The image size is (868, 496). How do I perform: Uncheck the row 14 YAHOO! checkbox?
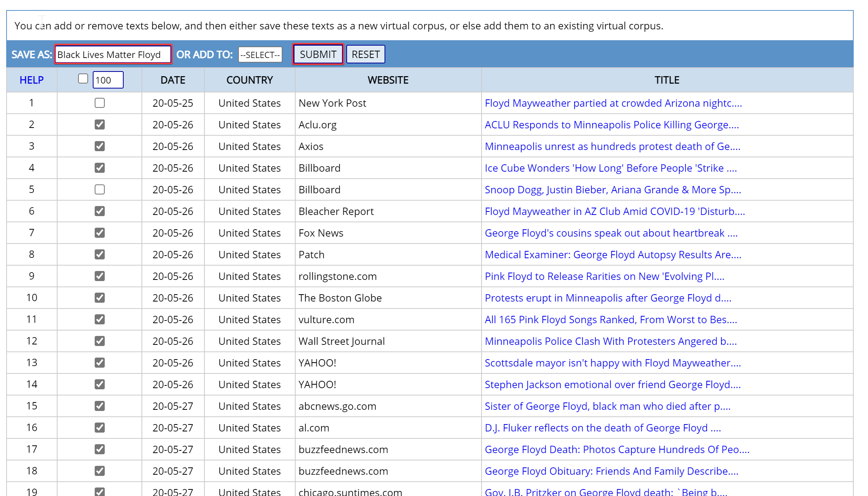point(100,384)
